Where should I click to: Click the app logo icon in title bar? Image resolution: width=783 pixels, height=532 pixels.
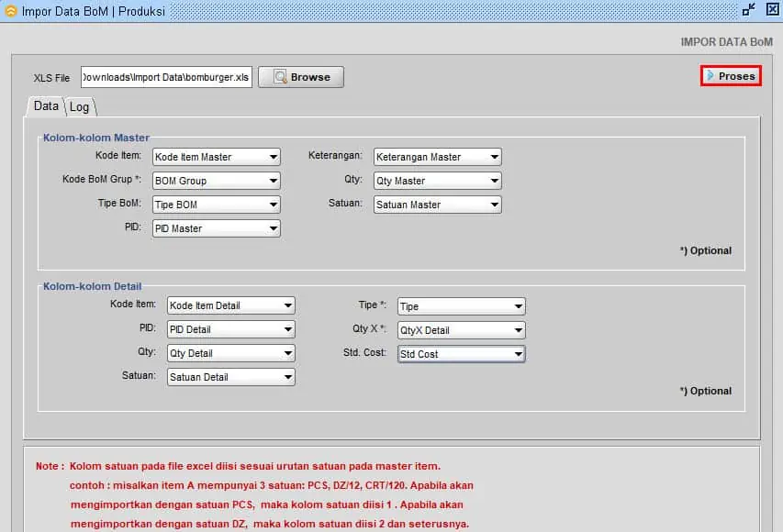[x=10, y=11]
